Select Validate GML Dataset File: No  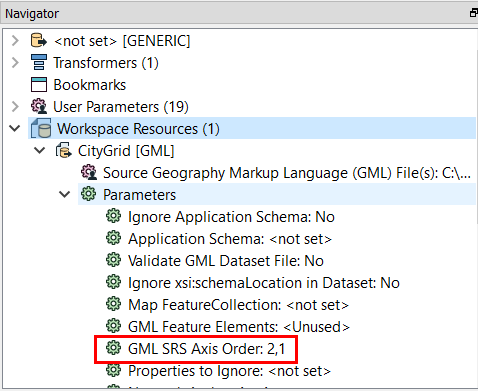(x=226, y=261)
